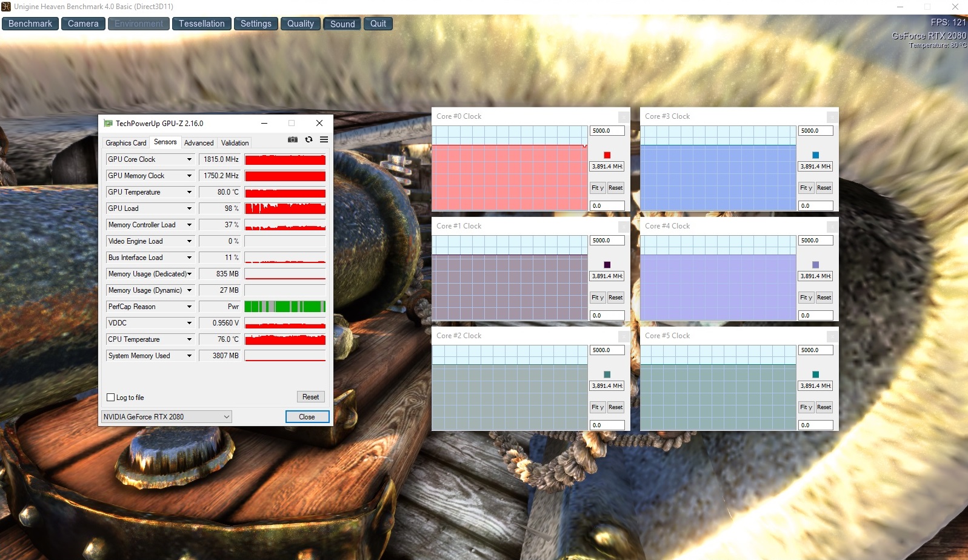The width and height of the screenshot is (968, 560).
Task: Select the Sensors tab in GPU-Z
Action: (x=165, y=142)
